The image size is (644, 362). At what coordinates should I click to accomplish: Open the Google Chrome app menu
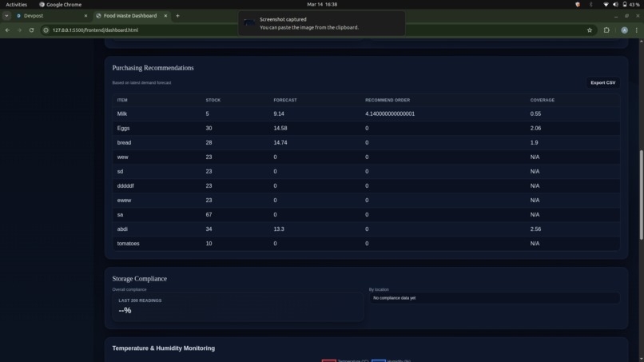click(61, 5)
